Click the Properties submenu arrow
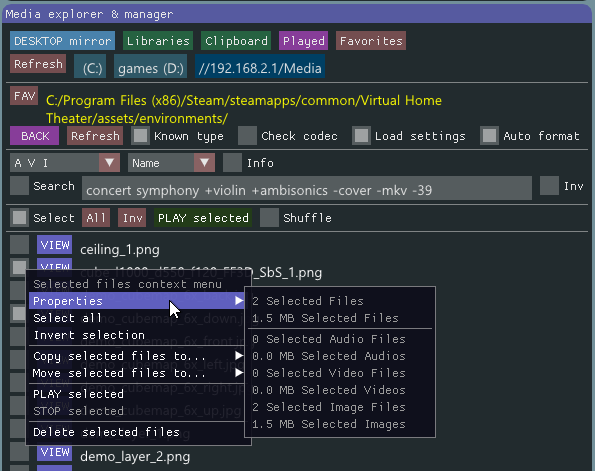The width and height of the screenshot is (595, 471). 239,301
